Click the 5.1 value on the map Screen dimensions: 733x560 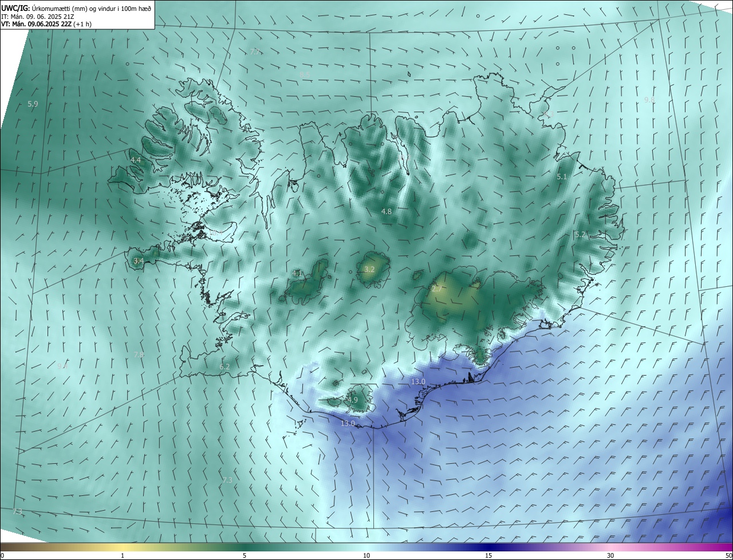(x=562, y=177)
